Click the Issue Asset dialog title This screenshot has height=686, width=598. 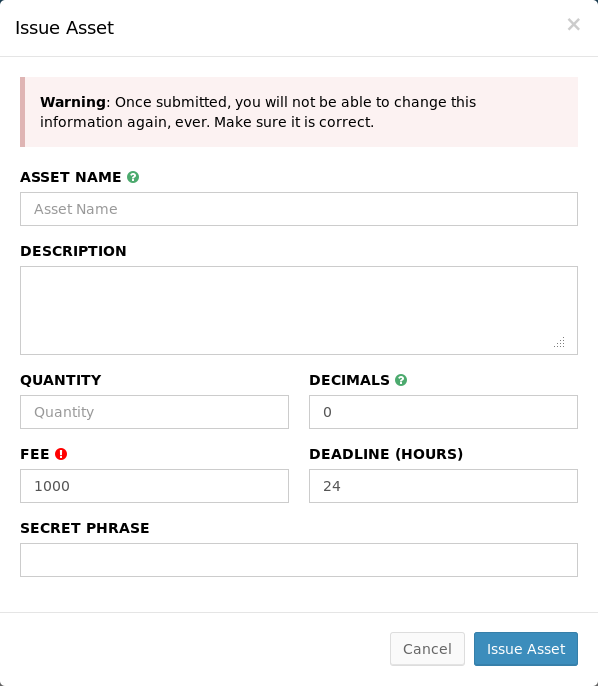click(64, 28)
